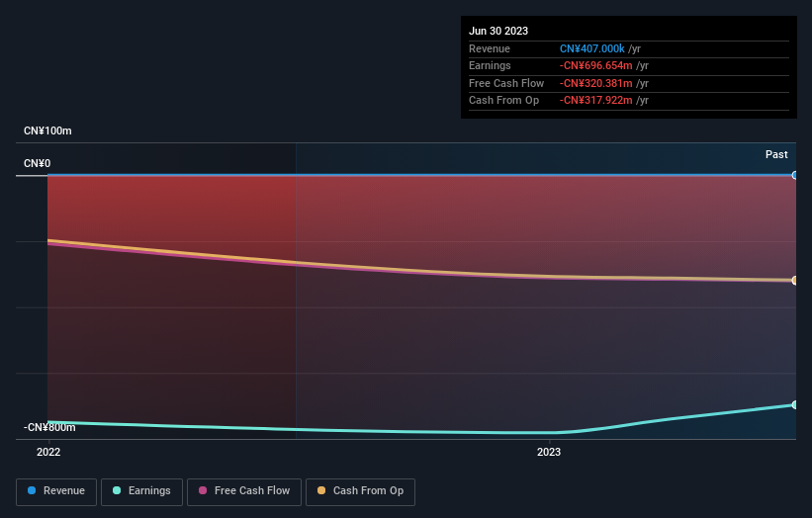
Task: Click the Jun 30 2023 tooltip date
Action: [498, 31]
